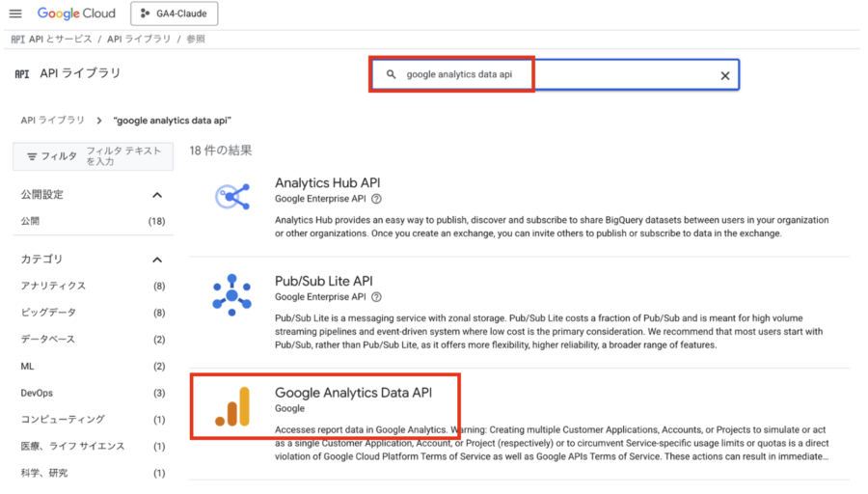Collapse the カテゴリ filter section

click(x=157, y=260)
